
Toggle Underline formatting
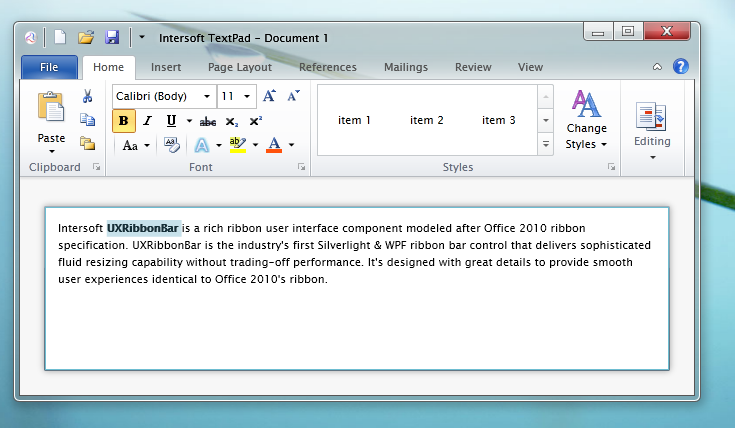(172, 121)
